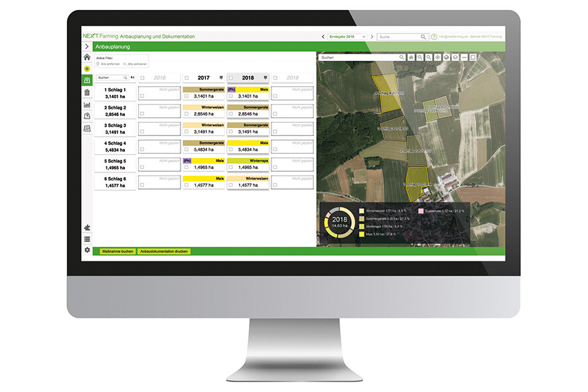The height and width of the screenshot is (392, 588).
Task: Open the trash bin sidebar icon
Action: (87, 93)
